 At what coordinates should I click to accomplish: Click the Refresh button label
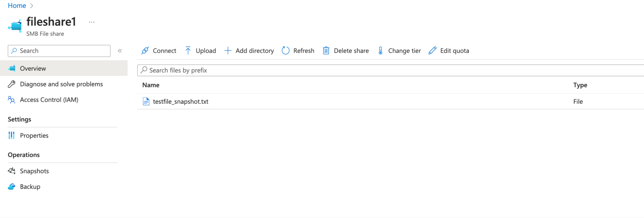click(304, 51)
